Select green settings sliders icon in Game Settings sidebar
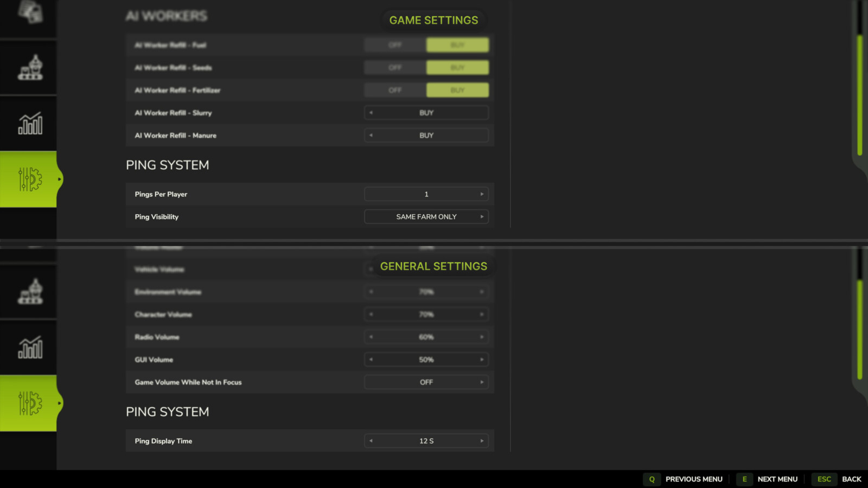Viewport: 868px width, 488px height. (30, 179)
